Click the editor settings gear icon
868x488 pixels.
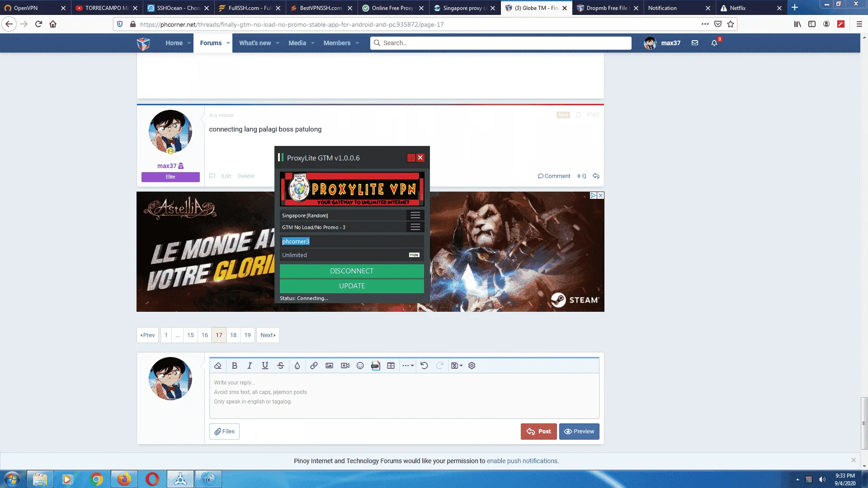[x=472, y=366]
